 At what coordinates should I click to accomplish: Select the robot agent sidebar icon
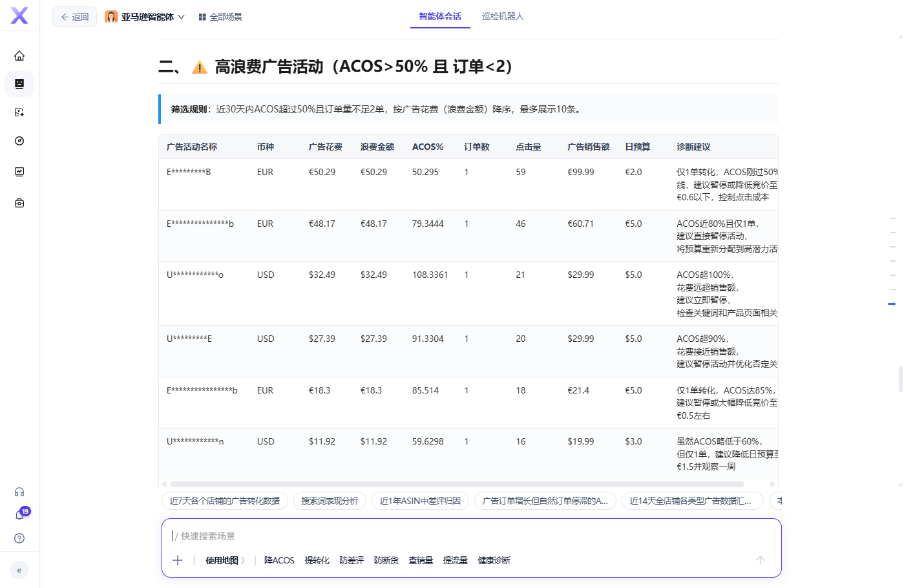[x=19, y=84]
